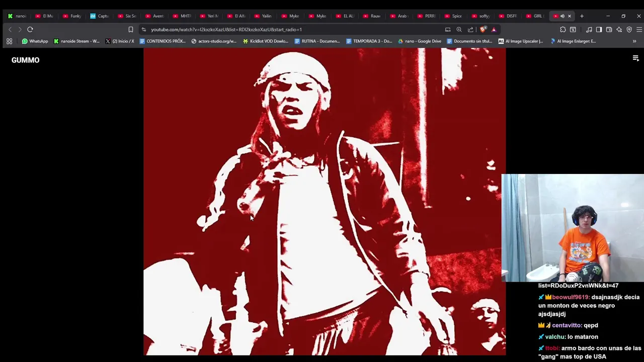Click the GUMMO video title text
The image size is (644, 362).
[x=25, y=60]
